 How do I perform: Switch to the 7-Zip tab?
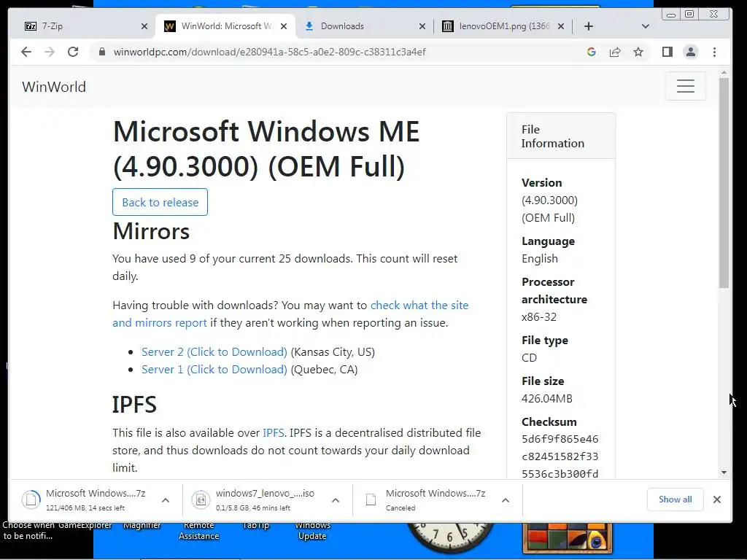[x=86, y=26]
